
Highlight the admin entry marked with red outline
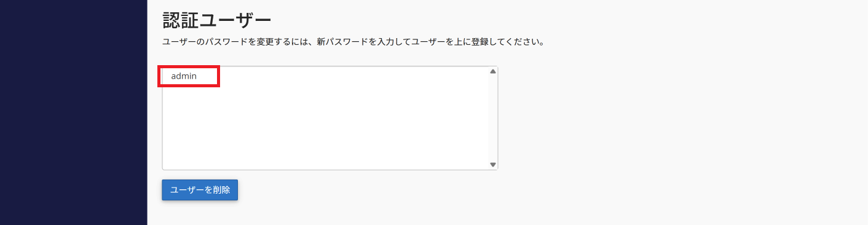[189, 76]
